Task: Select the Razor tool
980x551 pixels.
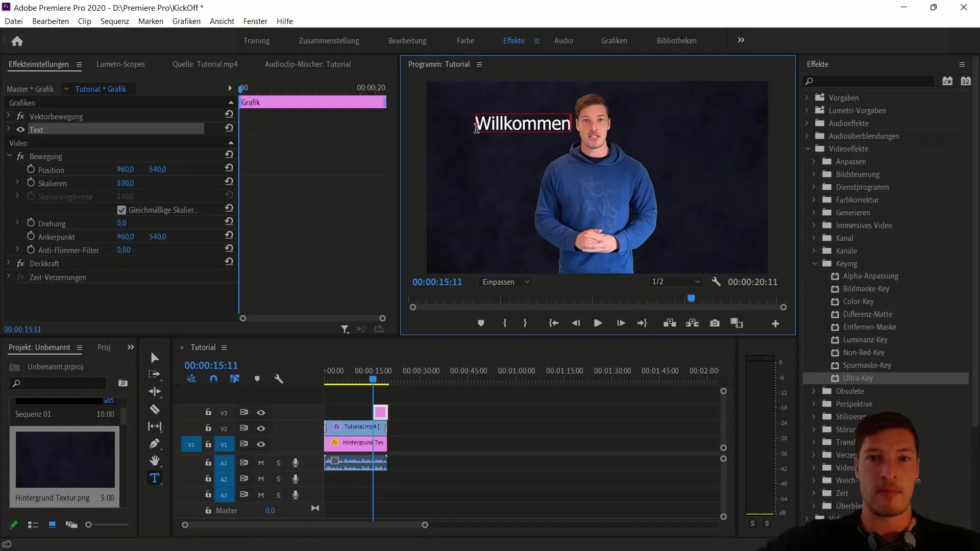Action: (155, 409)
